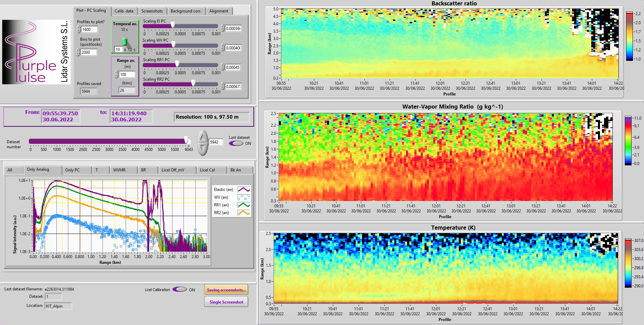This screenshot has height=325, width=644.
Task: Click the Water-Vapor Mixing Ratio color scale bar
Action: click(628, 141)
